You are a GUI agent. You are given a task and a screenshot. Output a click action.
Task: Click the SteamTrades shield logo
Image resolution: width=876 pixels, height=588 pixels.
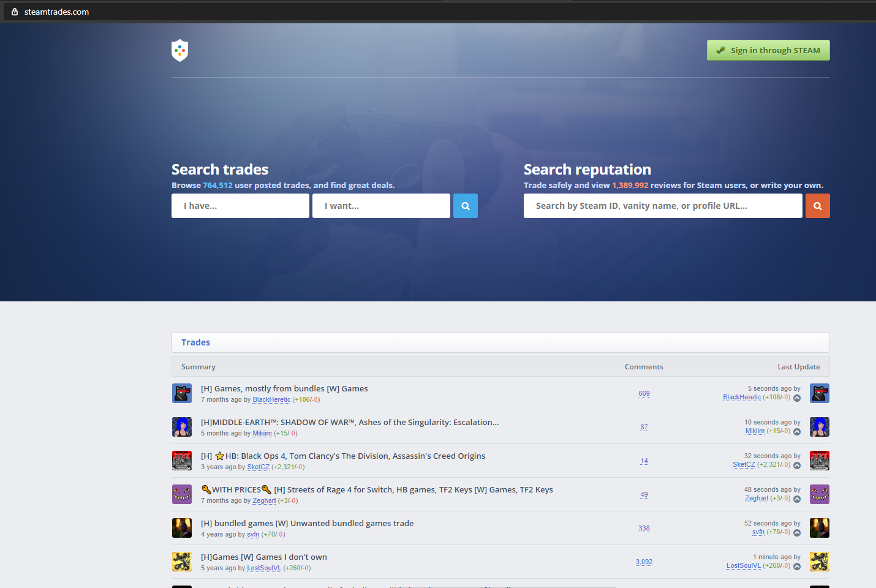(x=179, y=50)
